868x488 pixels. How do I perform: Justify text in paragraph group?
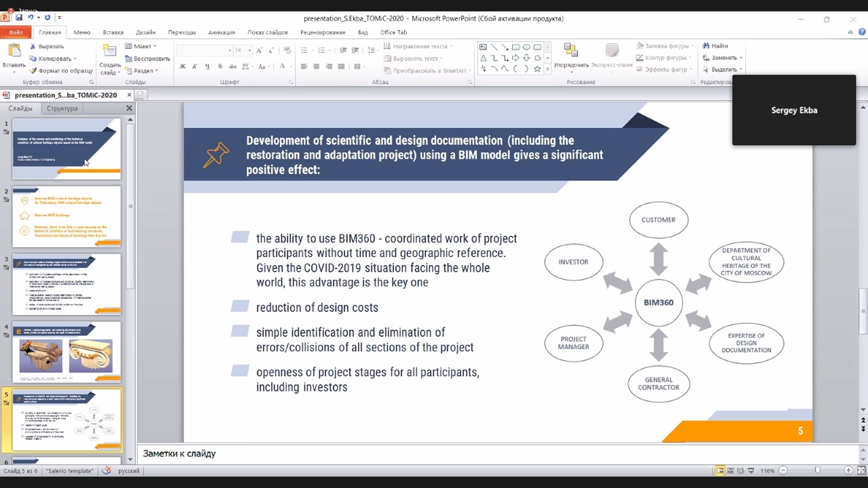pos(341,66)
